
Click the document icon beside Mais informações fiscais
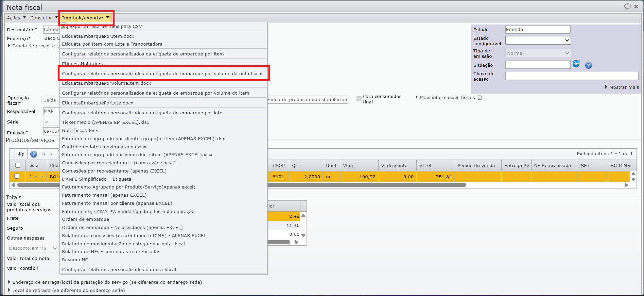480,98
